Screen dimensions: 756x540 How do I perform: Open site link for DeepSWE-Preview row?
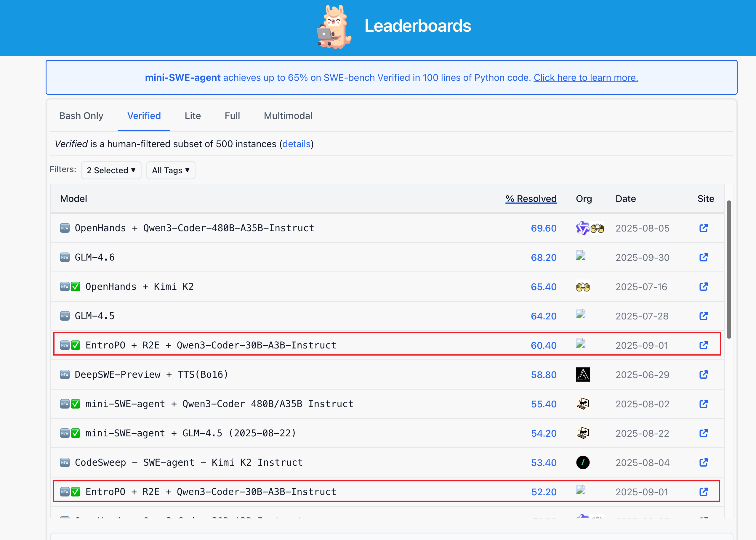(704, 375)
